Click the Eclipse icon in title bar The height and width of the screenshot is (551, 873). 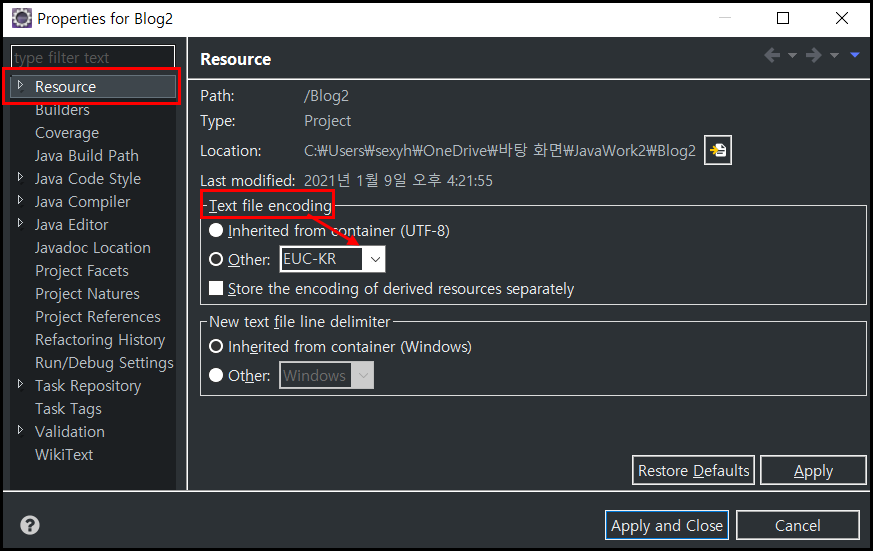click(x=22, y=18)
